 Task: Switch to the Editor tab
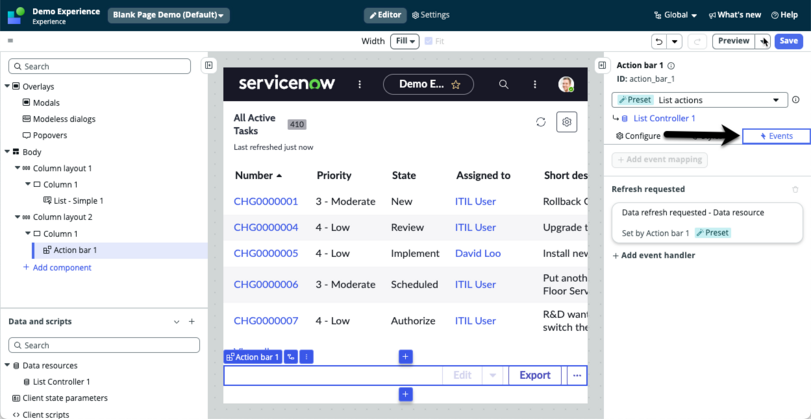tap(385, 15)
